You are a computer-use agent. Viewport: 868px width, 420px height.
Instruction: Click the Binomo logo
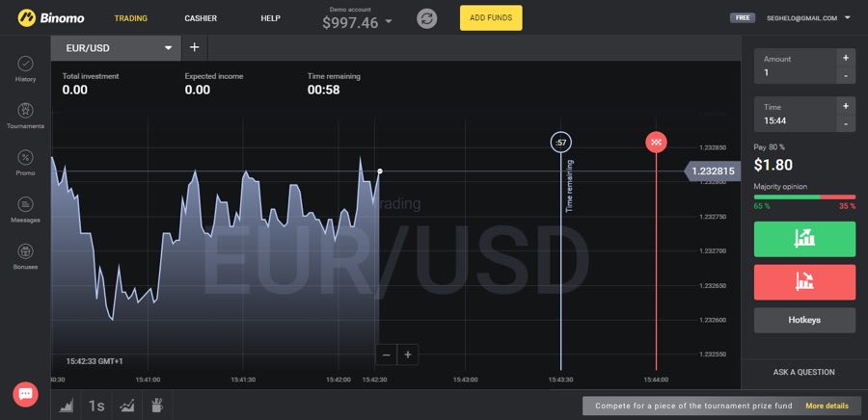[50, 17]
